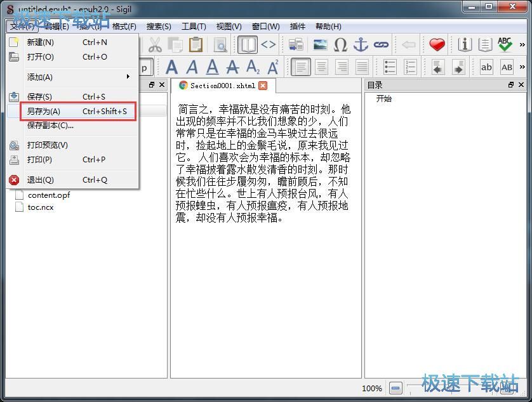Select 打印预览(V) menu entry
This screenshot has height=402, width=532.
72,145
